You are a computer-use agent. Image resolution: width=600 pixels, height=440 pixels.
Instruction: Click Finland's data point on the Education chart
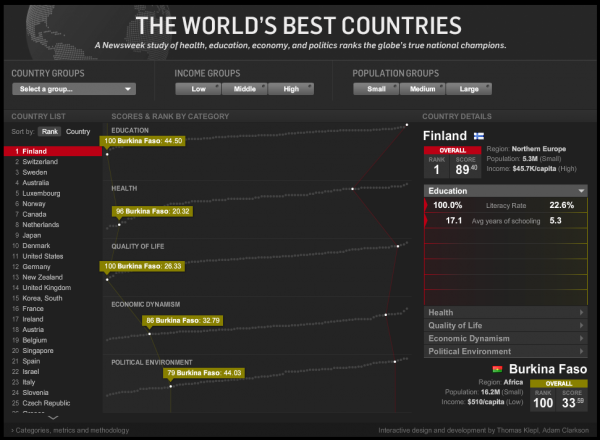tap(407, 125)
